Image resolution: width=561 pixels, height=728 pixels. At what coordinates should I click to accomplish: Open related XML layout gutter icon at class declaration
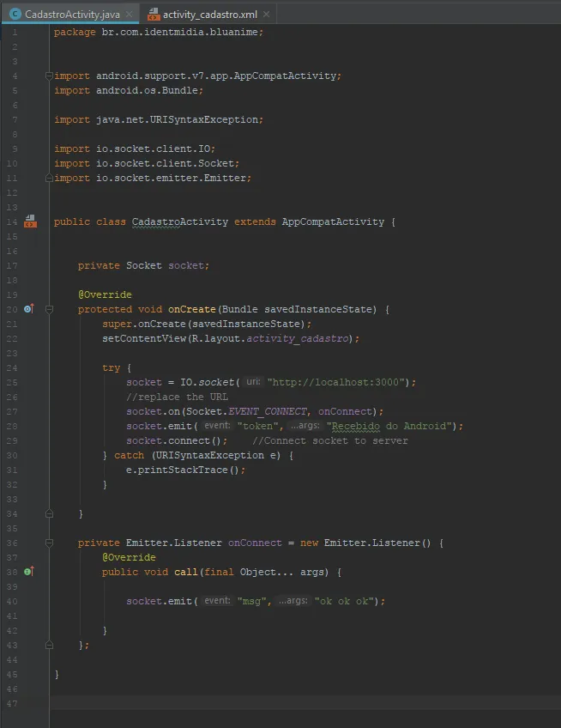(30, 221)
